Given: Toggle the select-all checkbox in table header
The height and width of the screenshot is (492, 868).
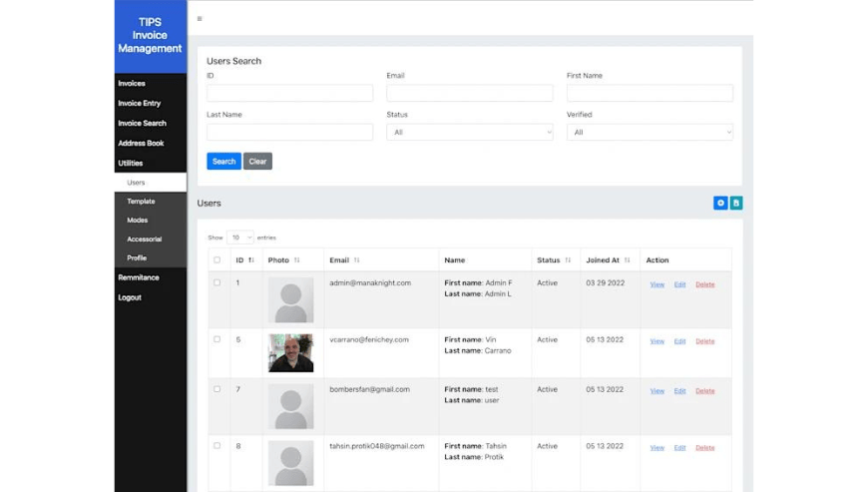Looking at the screenshot, I should (217, 260).
